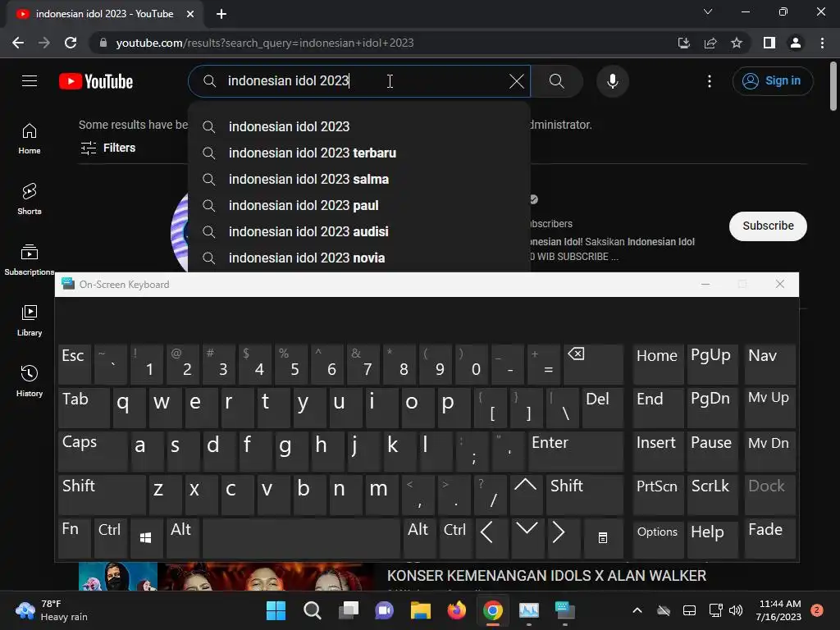This screenshot has height=630, width=840.
Task: Click Options on On-Screen Keyboard
Action: [x=657, y=538]
